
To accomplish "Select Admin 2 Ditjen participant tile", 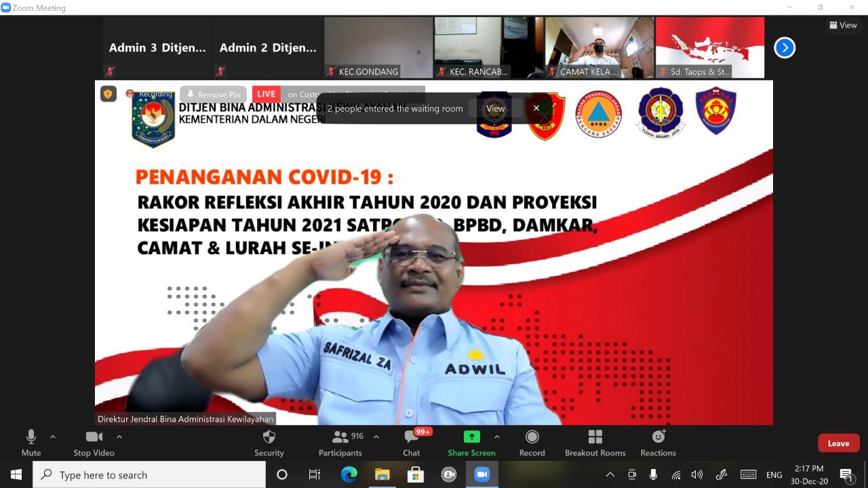I will (x=268, y=47).
